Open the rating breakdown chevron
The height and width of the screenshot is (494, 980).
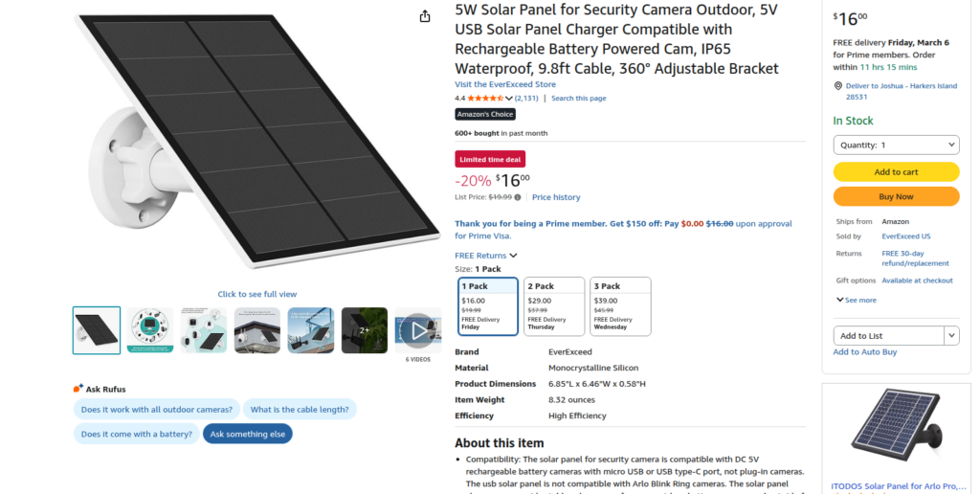pyautogui.click(x=509, y=98)
